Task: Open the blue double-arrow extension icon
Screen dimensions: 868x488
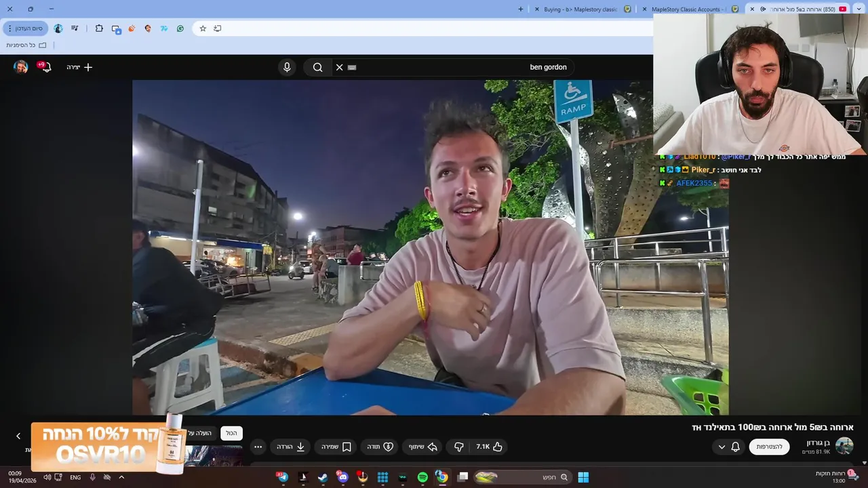Action: coord(164,28)
